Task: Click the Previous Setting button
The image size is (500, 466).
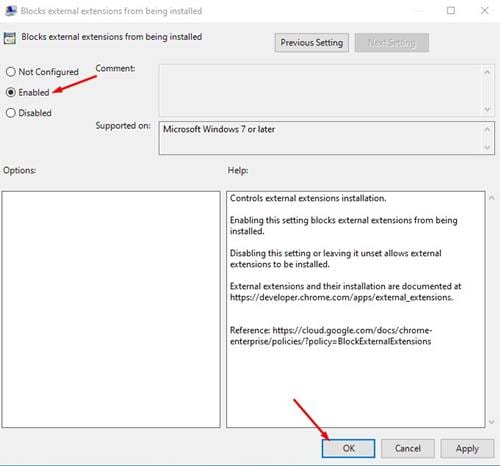Action: coord(312,43)
